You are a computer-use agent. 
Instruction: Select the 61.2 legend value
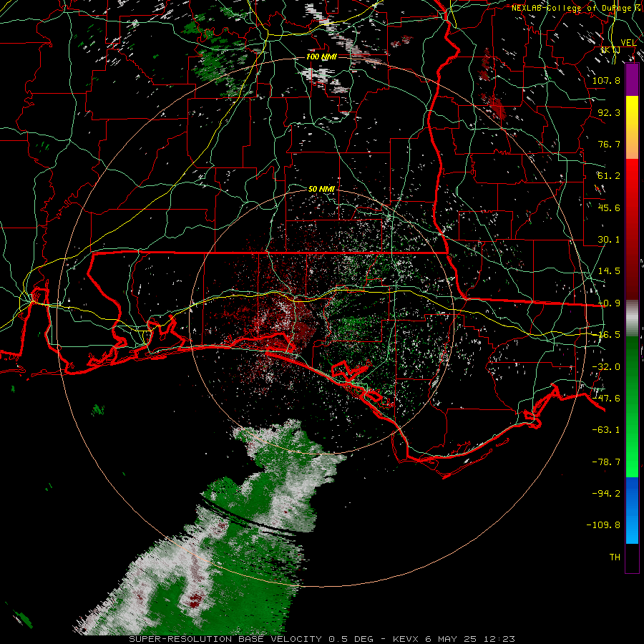pyautogui.click(x=609, y=176)
